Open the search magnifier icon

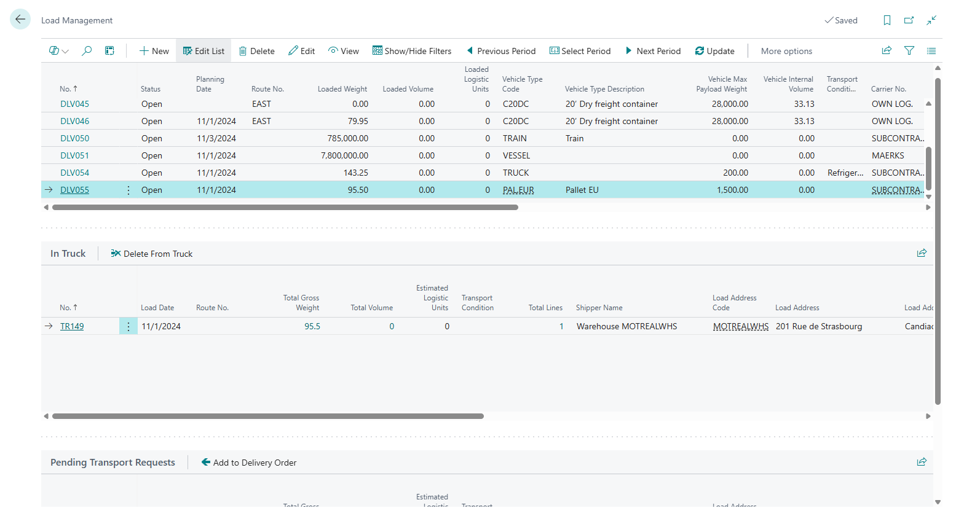(x=87, y=51)
